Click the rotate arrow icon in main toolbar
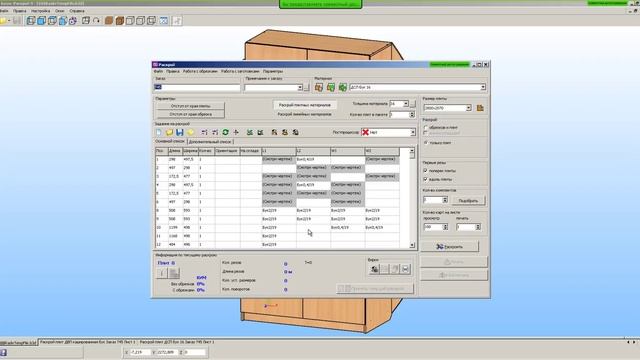This screenshot has height=360, width=640. click(x=97, y=20)
